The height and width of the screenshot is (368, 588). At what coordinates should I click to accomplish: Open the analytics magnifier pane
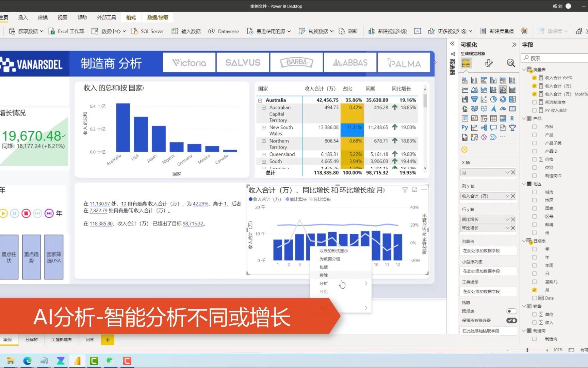pyautogui.click(x=511, y=63)
